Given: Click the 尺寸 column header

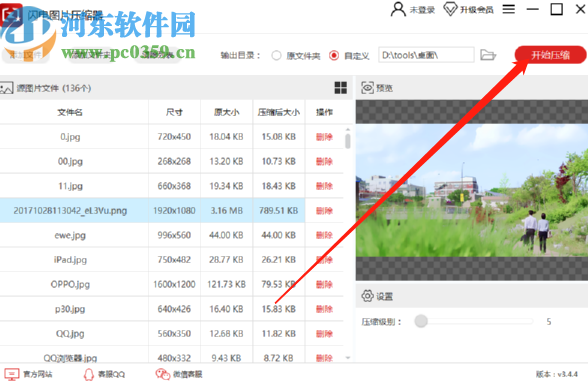Looking at the screenshot, I should tap(174, 112).
